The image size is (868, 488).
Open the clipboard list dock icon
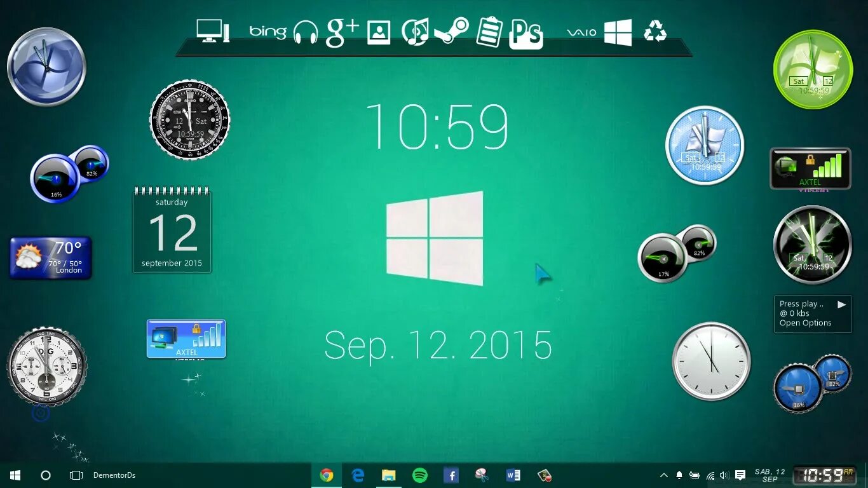pos(489,32)
